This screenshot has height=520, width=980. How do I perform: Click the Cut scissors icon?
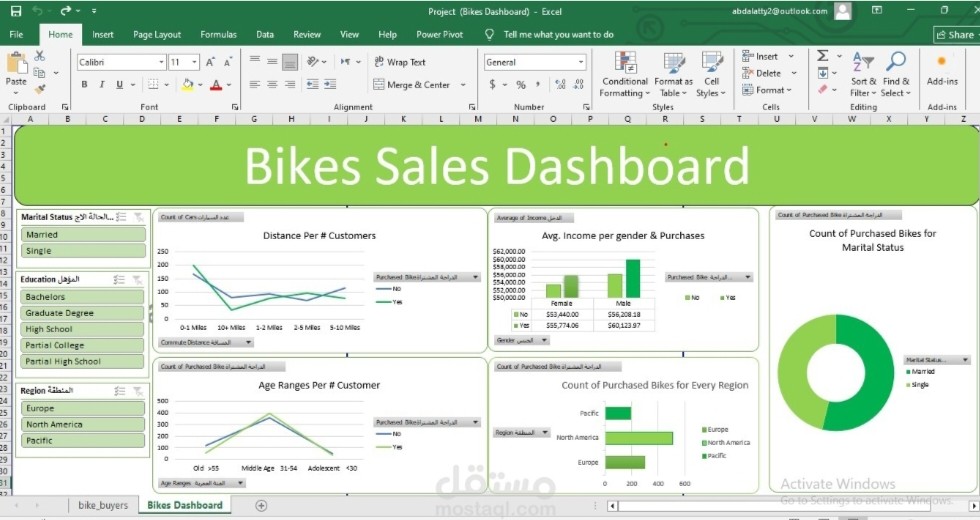(x=39, y=56)
